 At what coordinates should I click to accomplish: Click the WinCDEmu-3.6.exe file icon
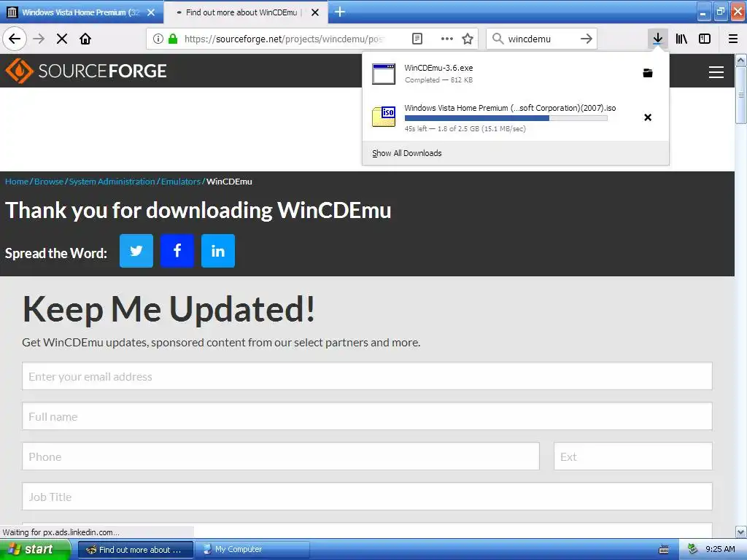384,74
